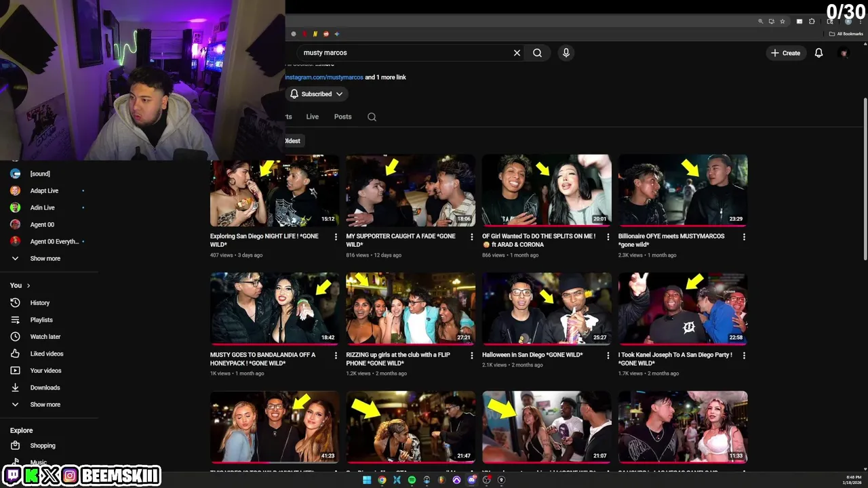Play the 18:06 'MY SUPPORTER CAUGHT A FADE' thumbnail
This screenshot has height=488, width=868.
(x=410, y=190)
